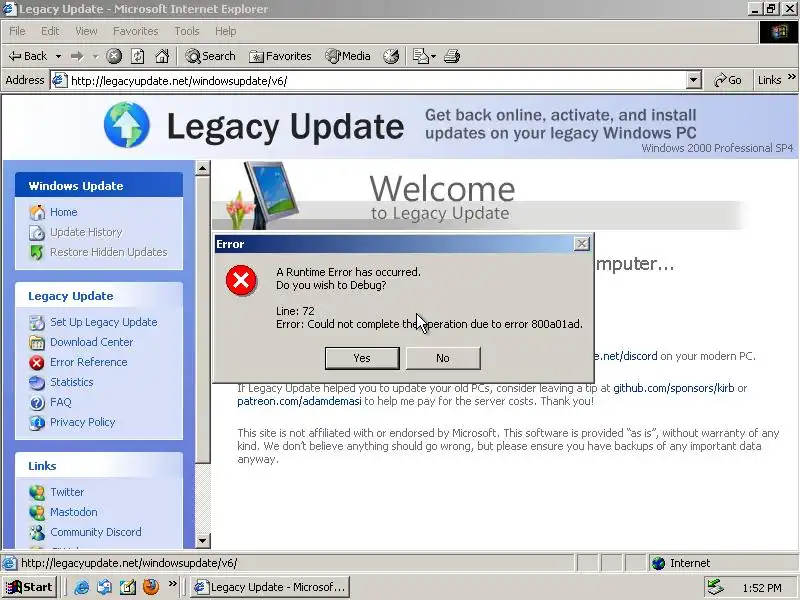Screen dimensions: 800x600
Task: Click the Stop loading icon
Action: tap(114, 56)
